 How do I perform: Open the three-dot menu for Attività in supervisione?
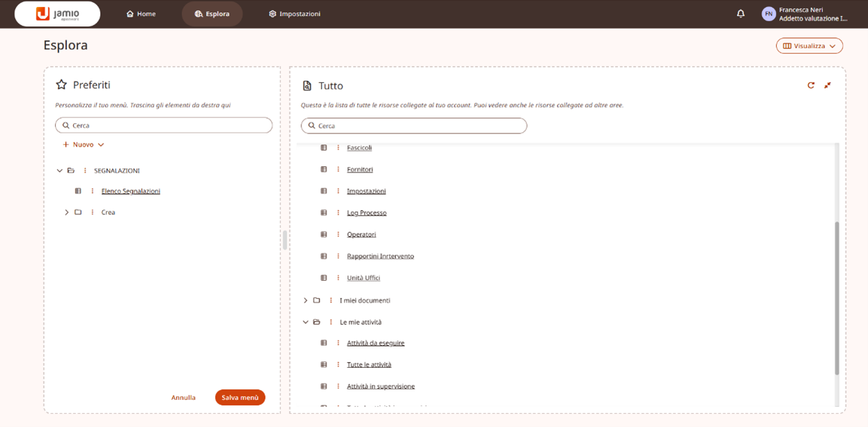coord(338,386)
